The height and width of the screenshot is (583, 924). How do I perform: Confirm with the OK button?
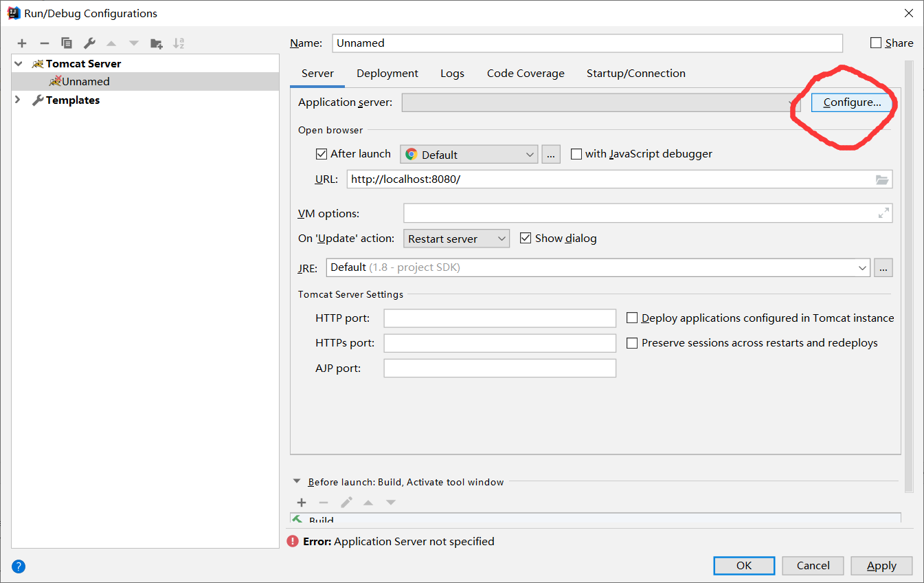(x=744, y=565)
